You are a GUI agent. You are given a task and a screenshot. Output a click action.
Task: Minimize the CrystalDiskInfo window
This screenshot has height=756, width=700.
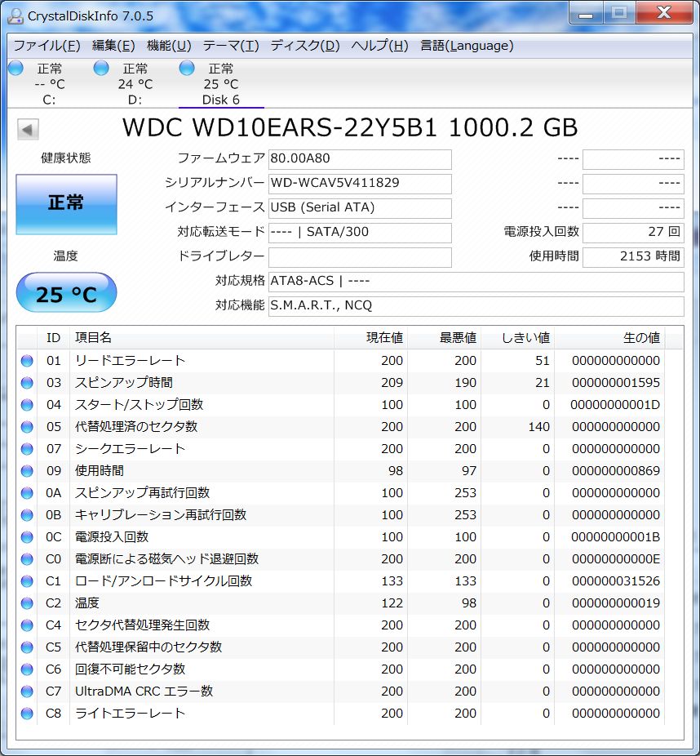tap(586, 13)
